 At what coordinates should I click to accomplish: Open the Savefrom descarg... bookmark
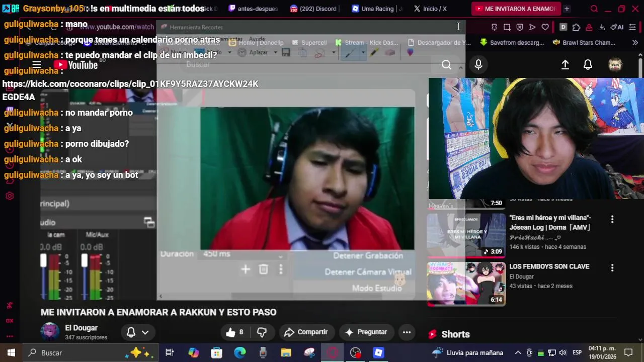tap(512, 43)
